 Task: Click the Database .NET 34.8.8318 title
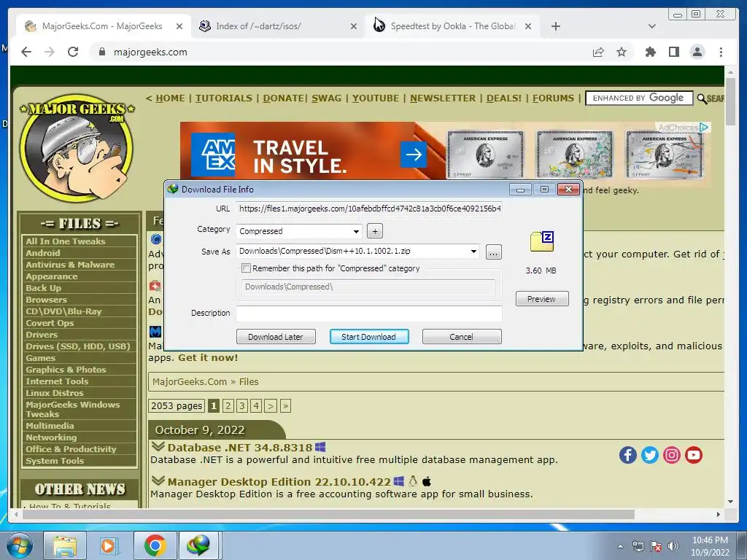[x=239, y=448]
